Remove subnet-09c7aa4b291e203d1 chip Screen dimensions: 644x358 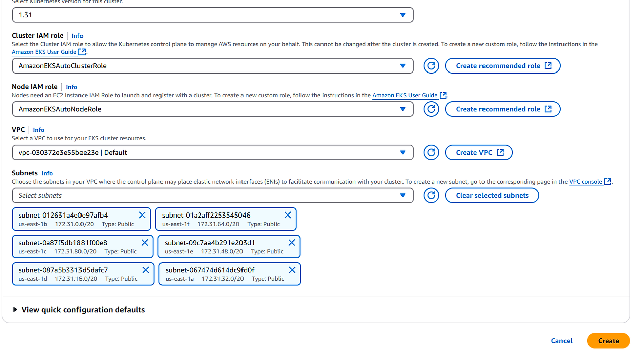(x=292, y=242)
